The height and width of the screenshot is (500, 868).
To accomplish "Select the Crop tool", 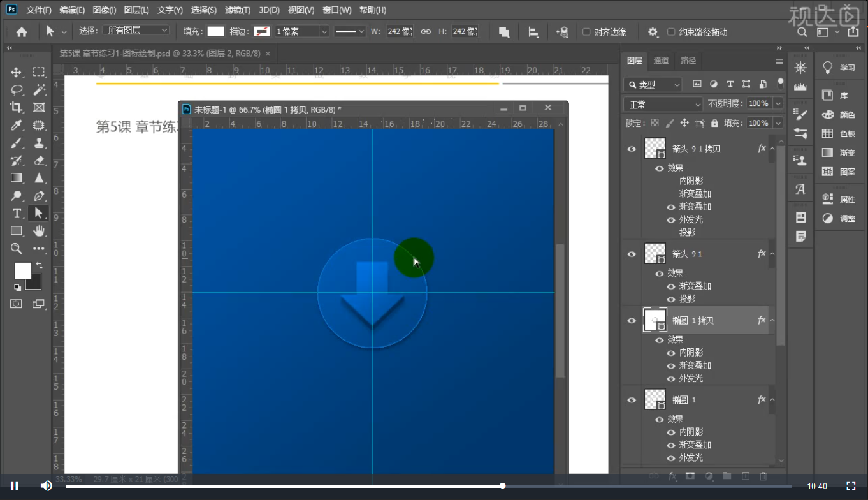I will coord(17,108).
